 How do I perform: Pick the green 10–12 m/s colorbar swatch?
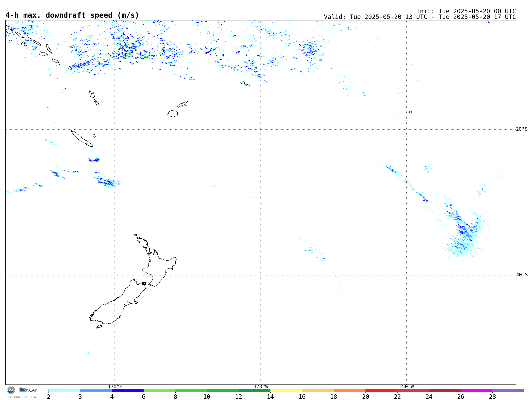223,390
